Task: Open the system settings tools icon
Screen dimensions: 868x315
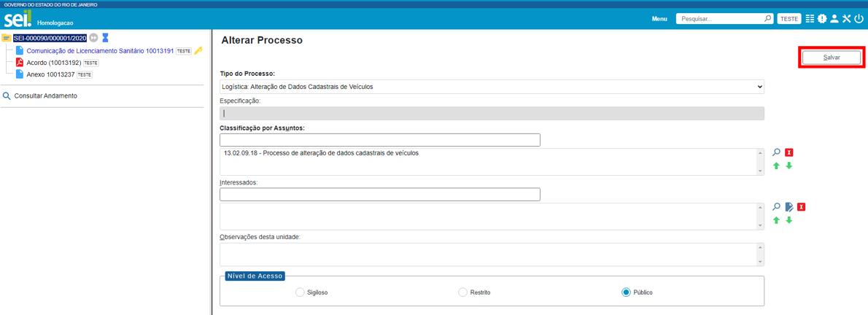Action: 847,19
